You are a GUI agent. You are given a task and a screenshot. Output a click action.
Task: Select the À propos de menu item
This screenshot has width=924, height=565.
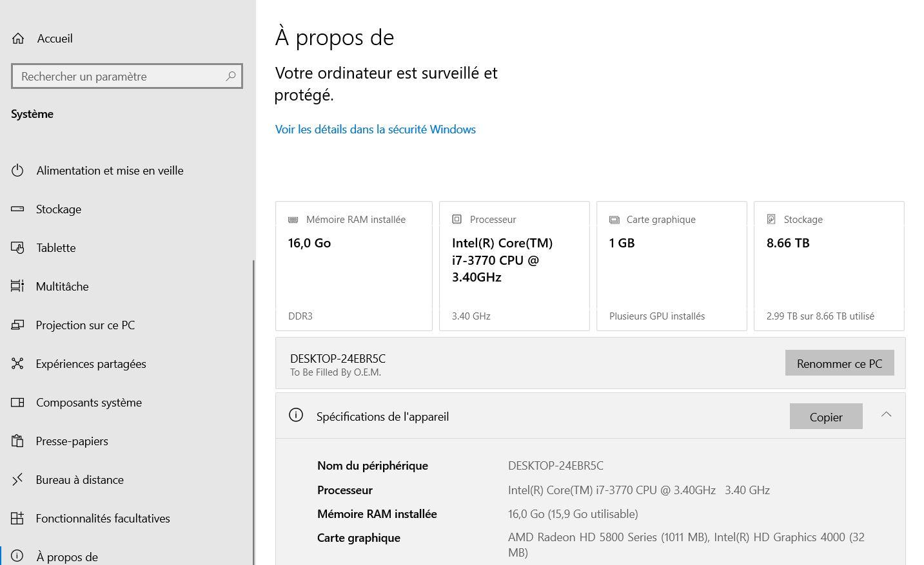point(67,557)
